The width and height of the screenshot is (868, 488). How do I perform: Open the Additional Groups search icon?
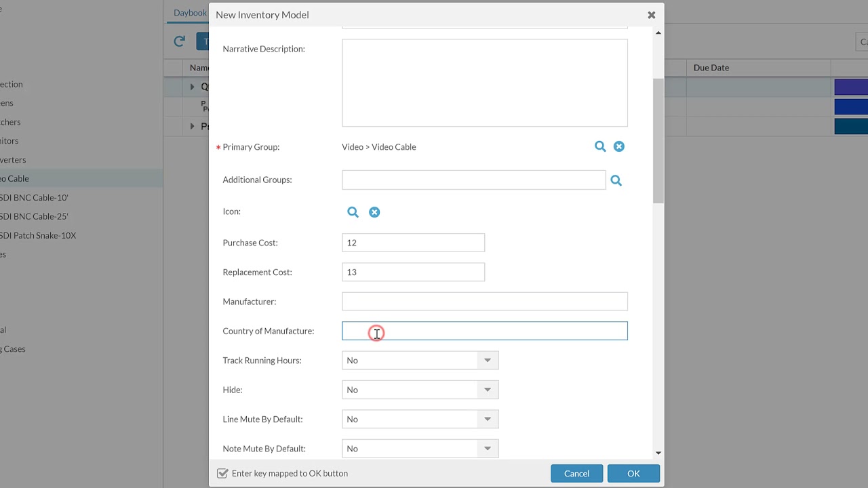click(x=616, y=180)
